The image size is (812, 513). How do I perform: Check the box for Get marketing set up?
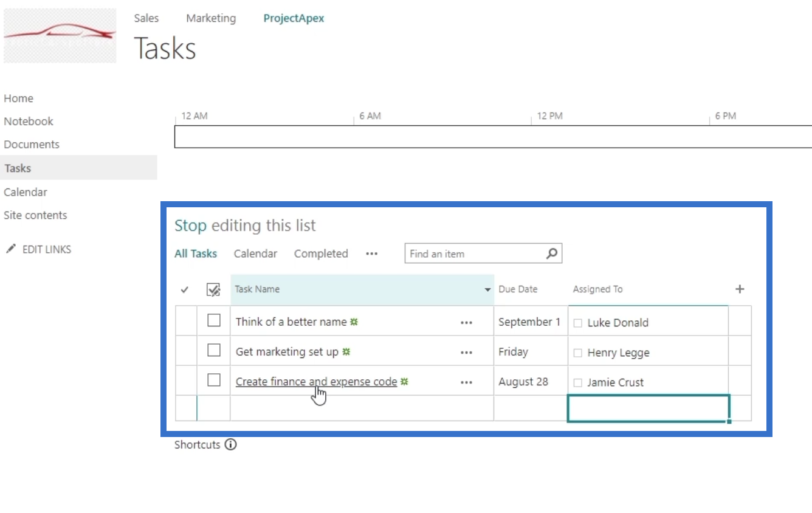(214, 350)
